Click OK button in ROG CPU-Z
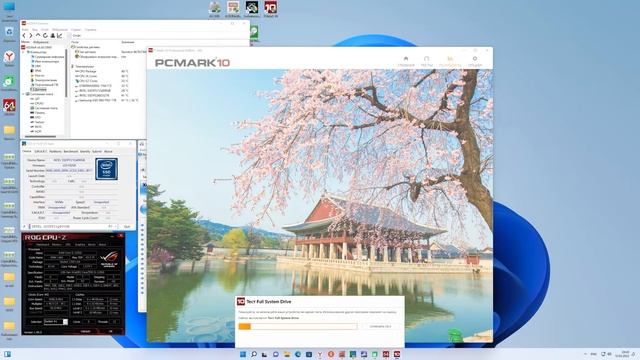 (110, 331)
